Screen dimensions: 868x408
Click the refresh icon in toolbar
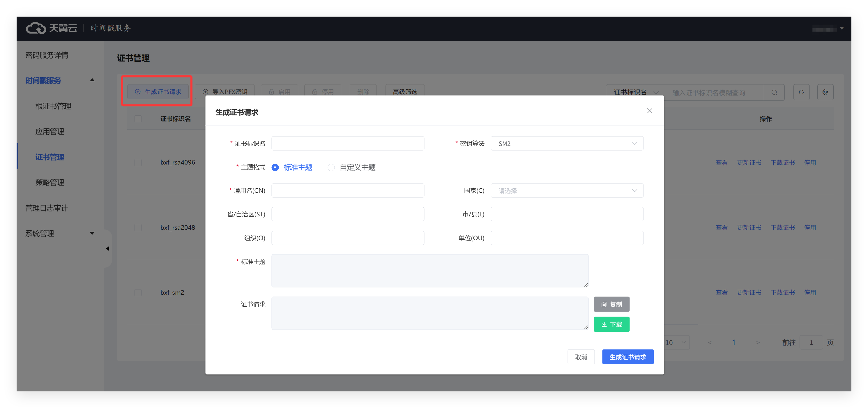click(x=801, y=92)
